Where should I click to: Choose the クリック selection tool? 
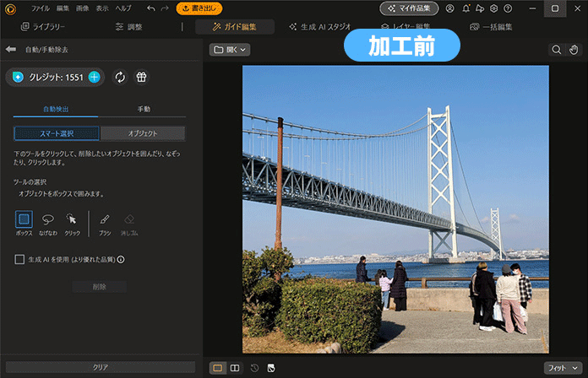tap(72, 219)
